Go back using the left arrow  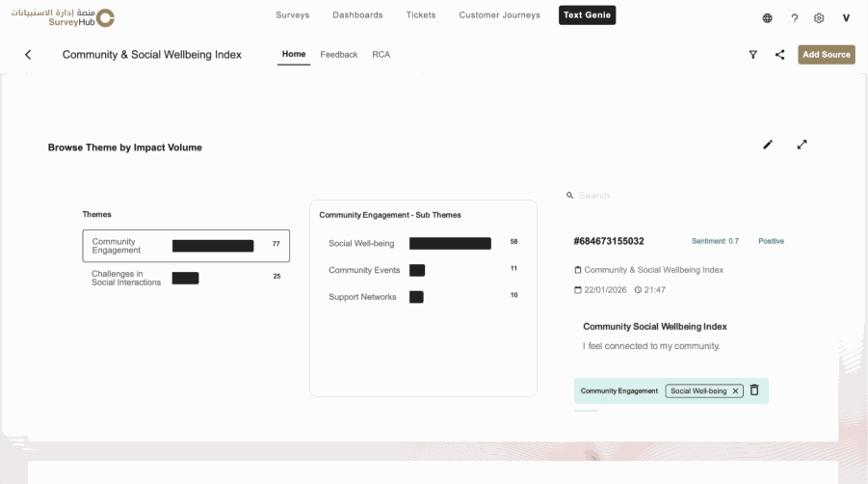click(28, 54)
